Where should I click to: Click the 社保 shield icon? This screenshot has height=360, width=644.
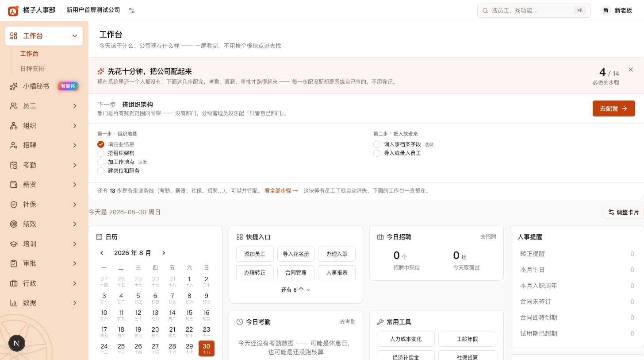tap(14, 205)
